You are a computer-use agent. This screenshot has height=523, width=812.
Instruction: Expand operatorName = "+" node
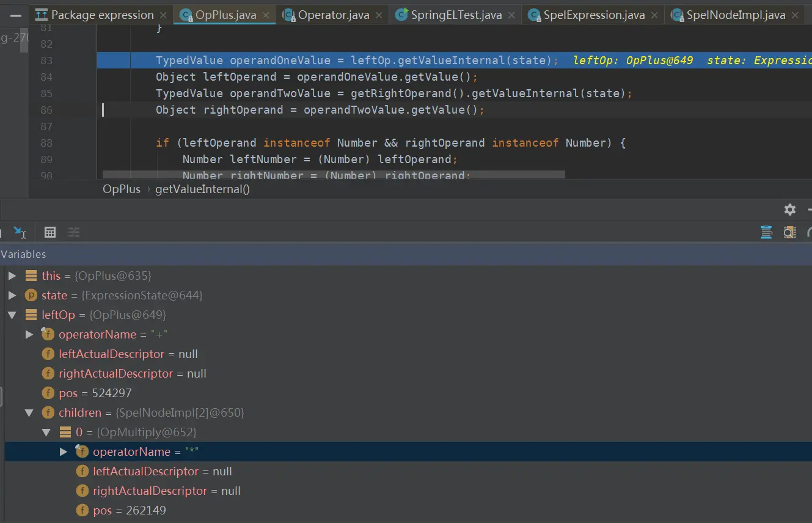click(29, 334)
